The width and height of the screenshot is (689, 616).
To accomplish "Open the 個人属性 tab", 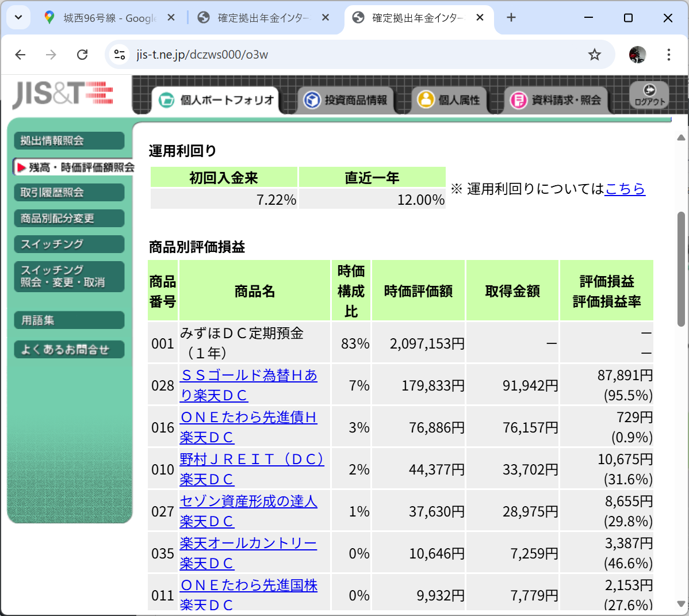I will tap(449, 100).
